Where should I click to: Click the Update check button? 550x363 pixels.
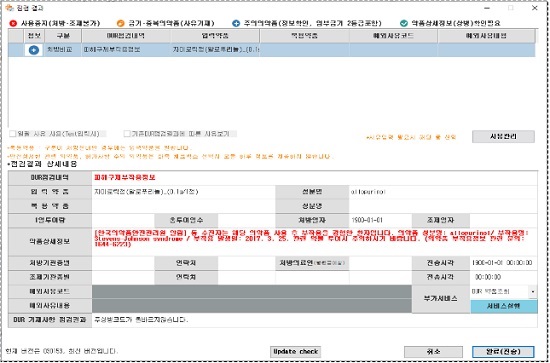(x=295, y=351)
